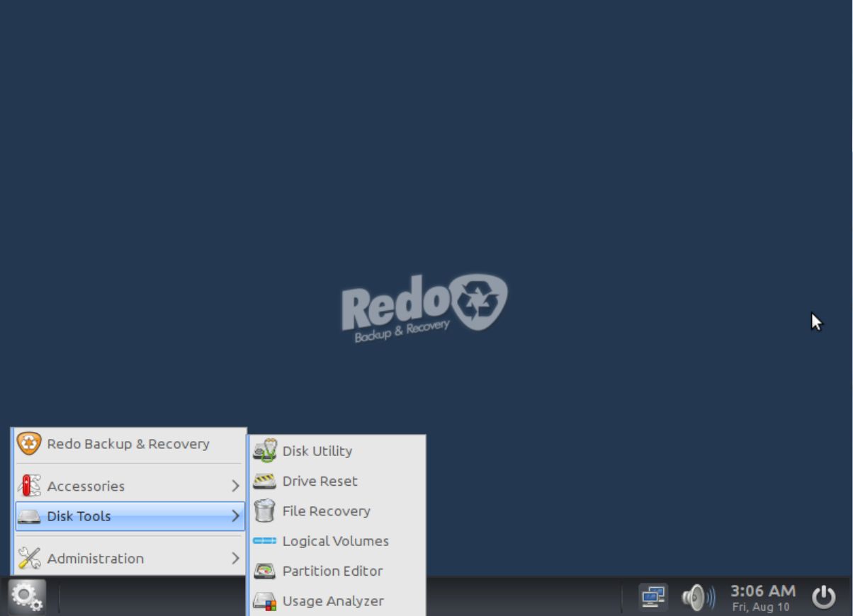Image resolution: width=853 pixels, height=616 pixels.
Task: Open Logical Volumes manager
Action: (x=337, y=541)
